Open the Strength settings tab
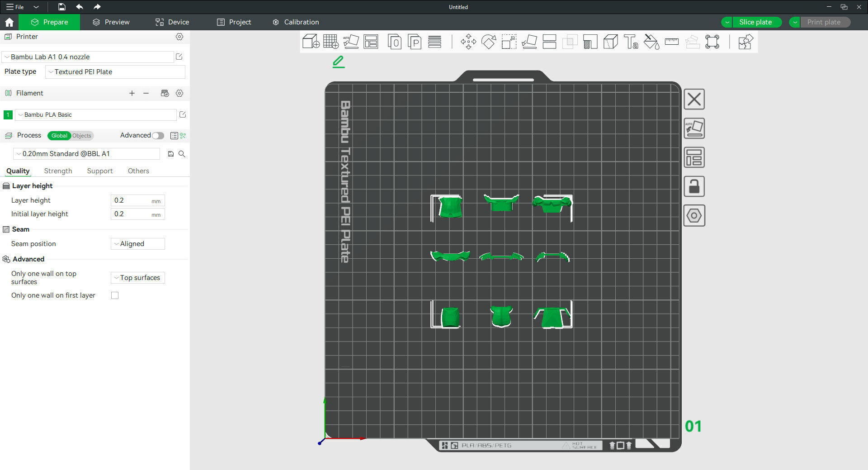This screenshot has height=470, width=868. [58, 171]
